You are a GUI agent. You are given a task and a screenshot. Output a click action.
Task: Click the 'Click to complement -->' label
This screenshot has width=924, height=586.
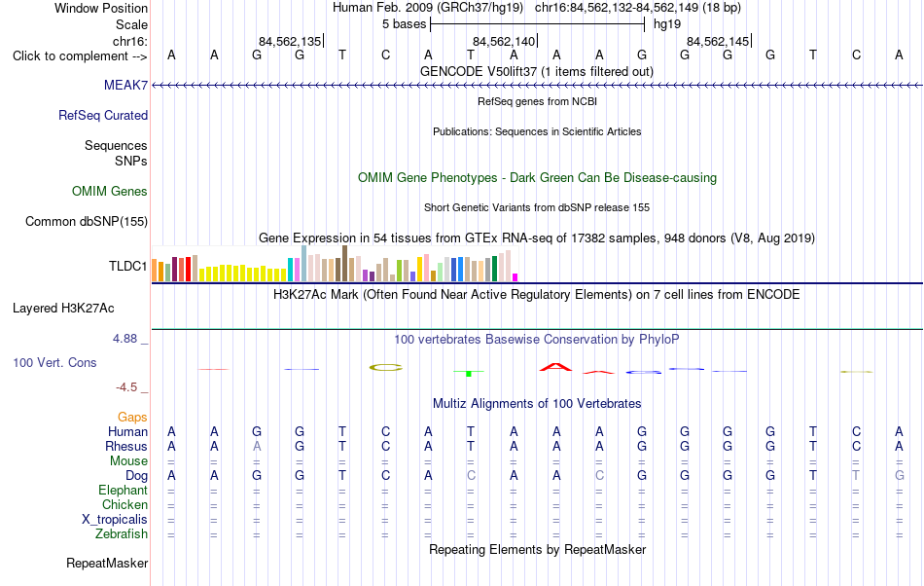[x=80, y=56]
